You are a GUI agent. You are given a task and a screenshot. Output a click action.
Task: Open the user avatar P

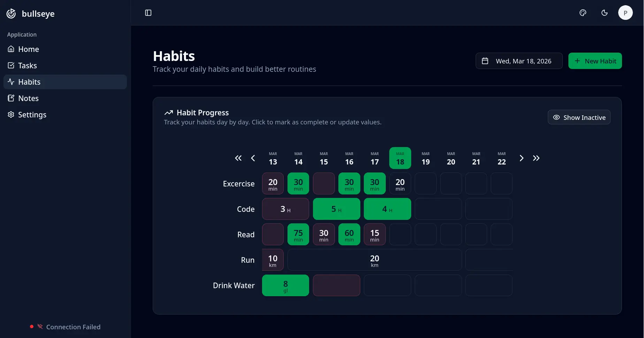point(626,13)
